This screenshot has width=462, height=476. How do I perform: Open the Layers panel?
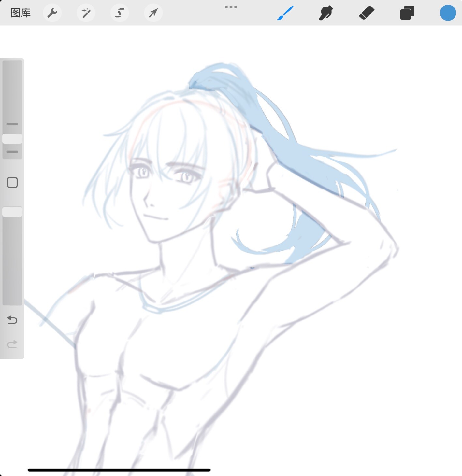(x=407, y=13)
